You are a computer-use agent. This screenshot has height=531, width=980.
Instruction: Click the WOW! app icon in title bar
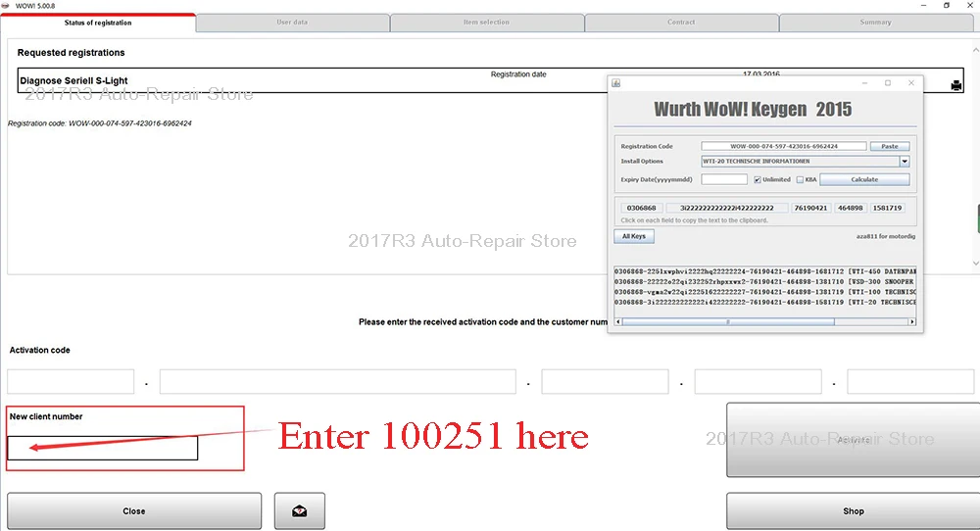tap(6, 6)
